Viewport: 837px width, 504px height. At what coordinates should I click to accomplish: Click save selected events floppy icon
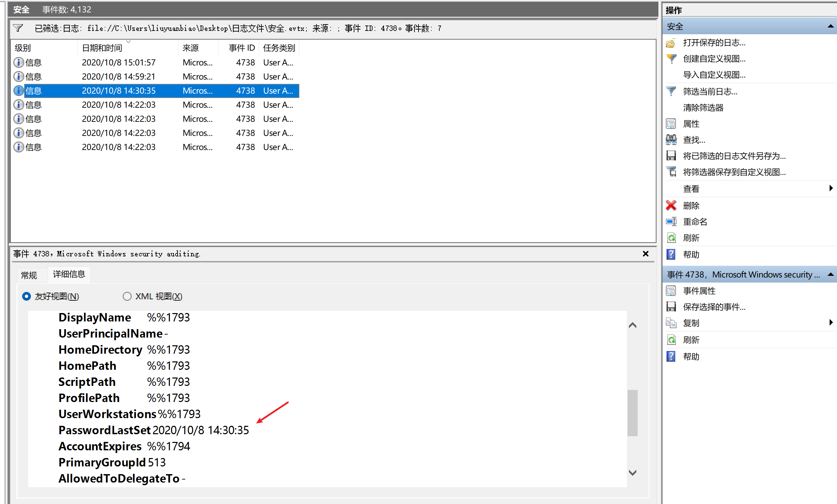click(671, 307)
